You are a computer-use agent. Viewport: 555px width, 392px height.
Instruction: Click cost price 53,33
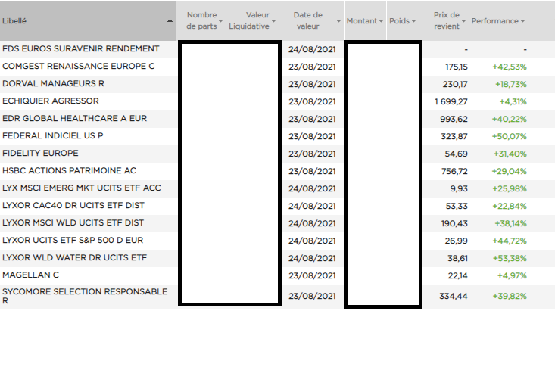457,206
